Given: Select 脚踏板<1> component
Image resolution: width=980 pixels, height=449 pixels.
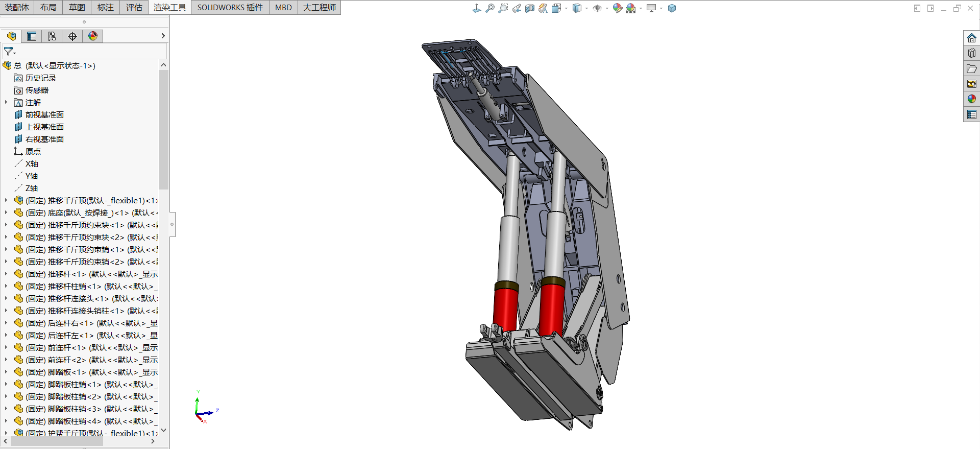Looking at the screenshot, I should tap(86, 372).
